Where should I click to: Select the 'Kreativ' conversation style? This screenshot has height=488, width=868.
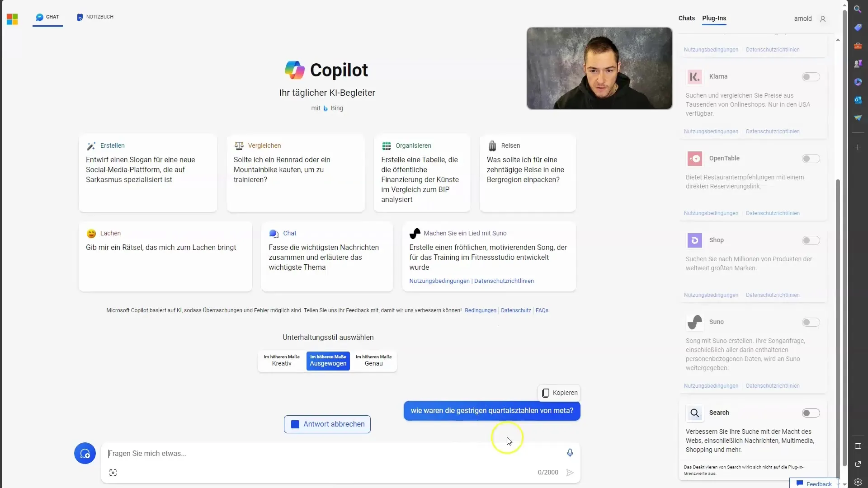(281, 361)
